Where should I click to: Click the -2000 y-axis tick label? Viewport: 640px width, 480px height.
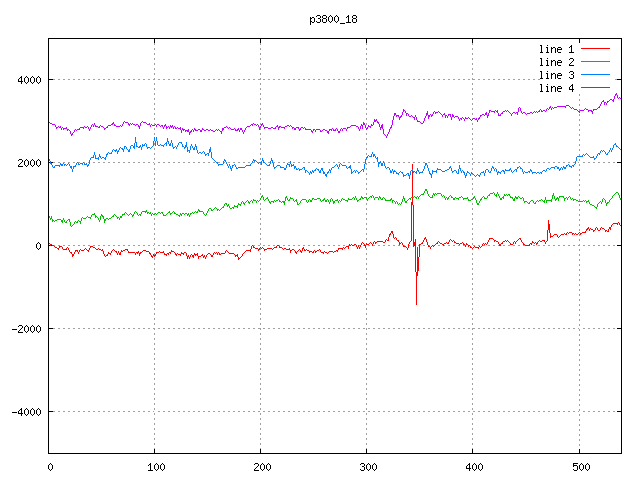(25, 329)
